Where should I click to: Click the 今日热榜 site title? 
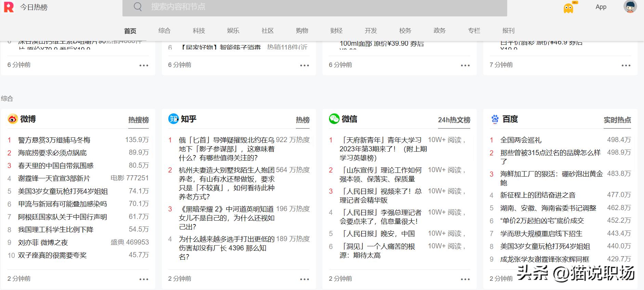tap(34, 7)
